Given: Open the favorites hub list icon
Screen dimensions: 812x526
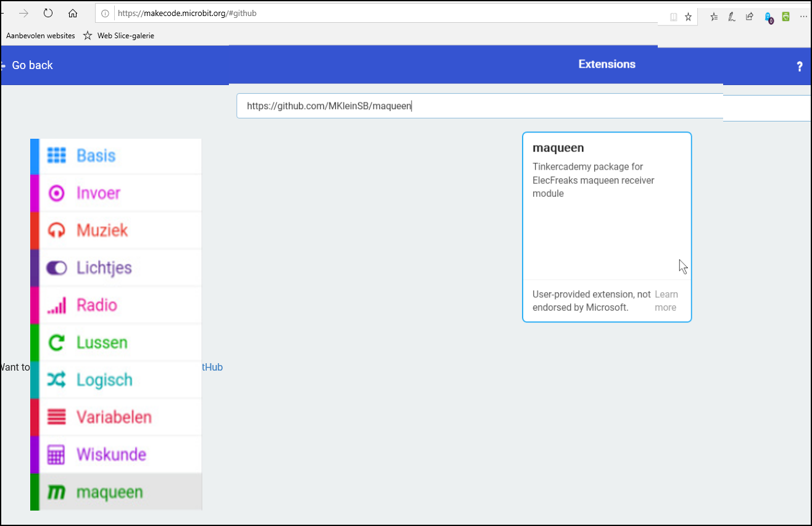Looking at the screenshot, I should coord(714,17).
